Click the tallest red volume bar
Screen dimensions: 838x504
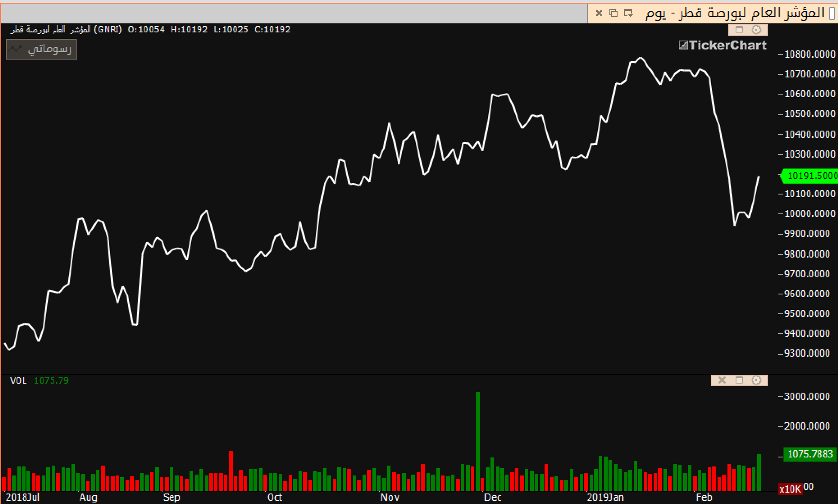point(231,471)
